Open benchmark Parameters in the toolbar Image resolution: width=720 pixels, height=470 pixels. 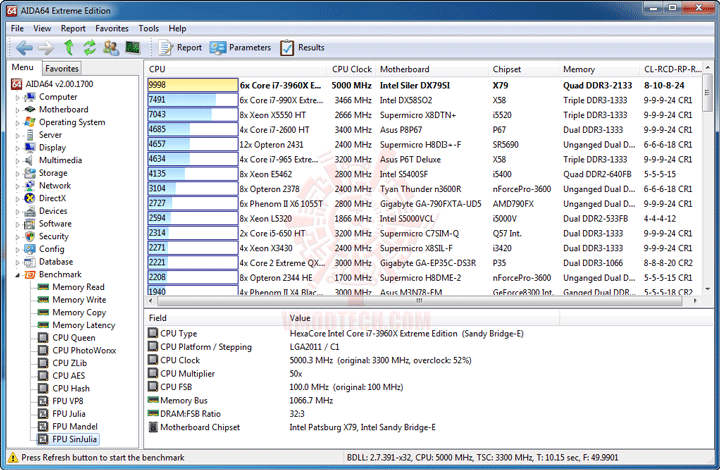pyautogui.click(x=240, y=47)
